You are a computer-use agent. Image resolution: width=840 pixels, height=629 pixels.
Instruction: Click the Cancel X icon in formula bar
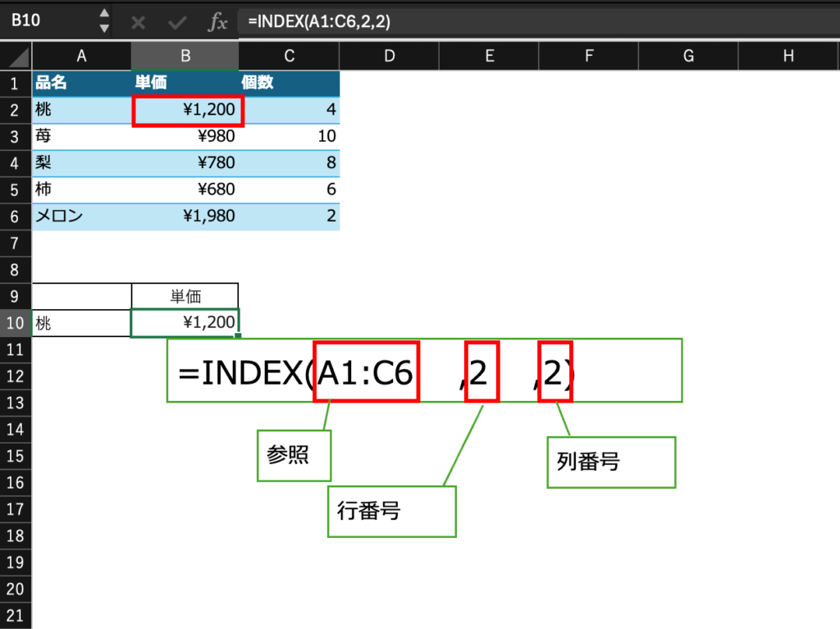pyautogui.click(x=138, y=22)
